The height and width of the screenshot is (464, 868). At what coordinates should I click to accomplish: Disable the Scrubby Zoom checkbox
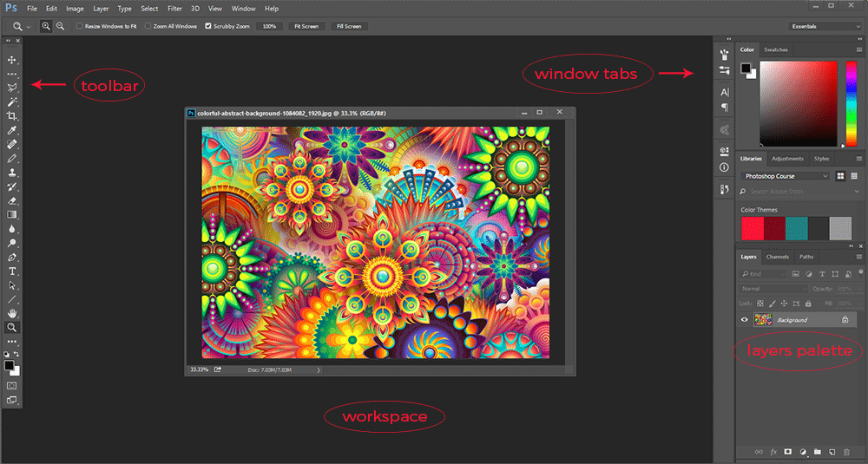208,26
